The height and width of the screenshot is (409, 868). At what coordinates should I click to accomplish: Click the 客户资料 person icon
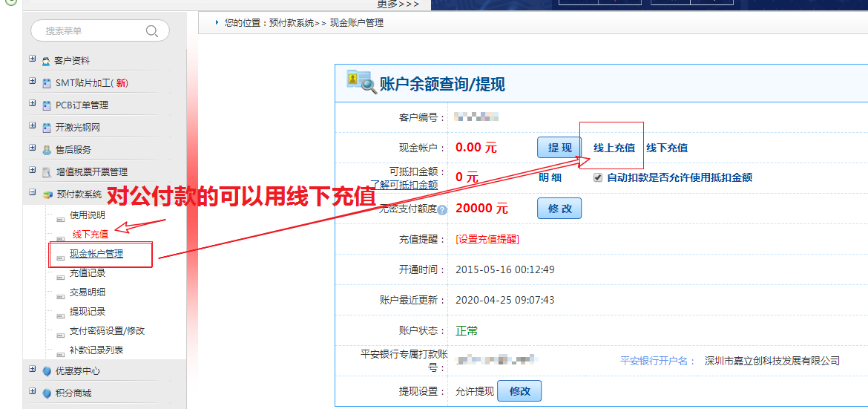click(47, 61)
